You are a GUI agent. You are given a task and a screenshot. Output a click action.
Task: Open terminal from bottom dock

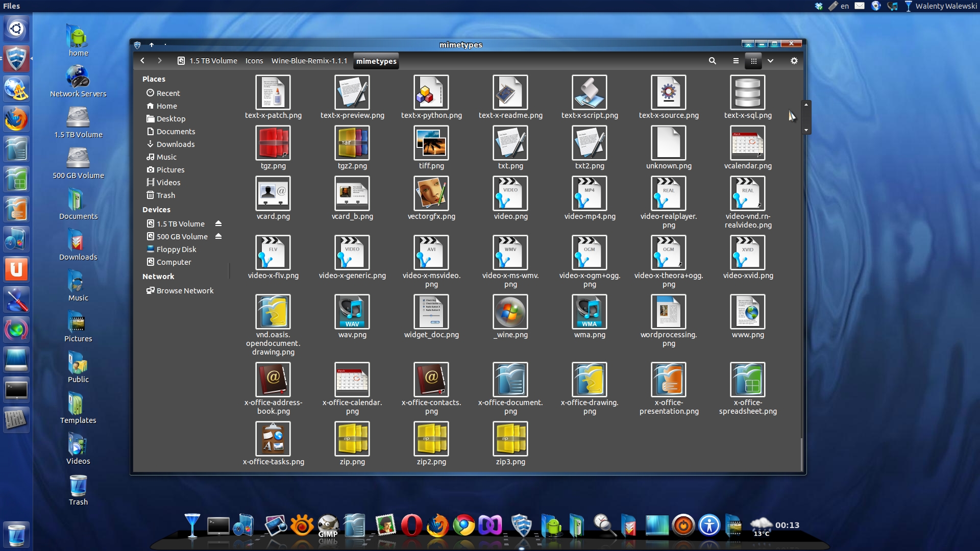click(x=218, y=525)
